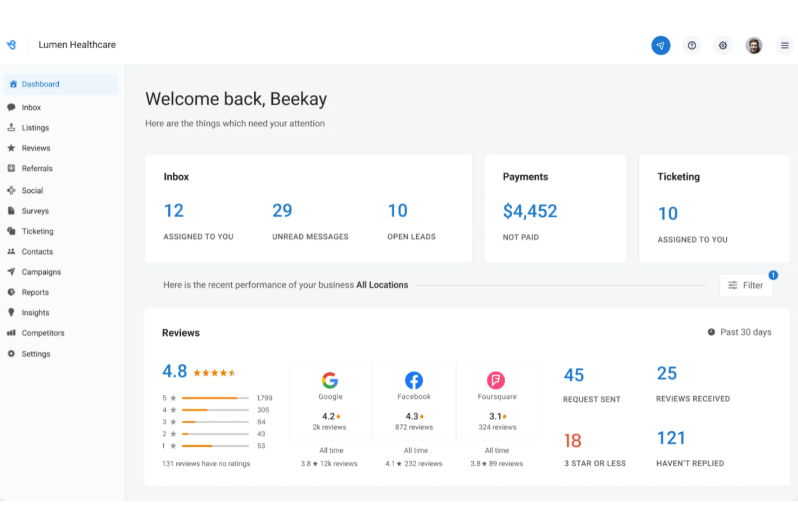This screenshot has height=532, width=798.
Task: Click the 5-star rating progress bar
Action: point(215,398)
